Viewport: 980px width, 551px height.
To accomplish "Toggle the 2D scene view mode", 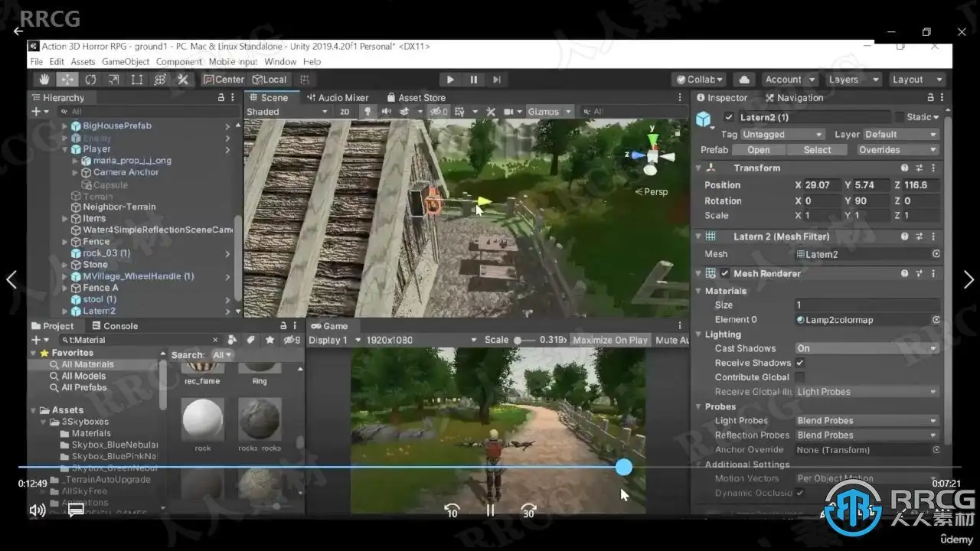I will pos(345,112).
